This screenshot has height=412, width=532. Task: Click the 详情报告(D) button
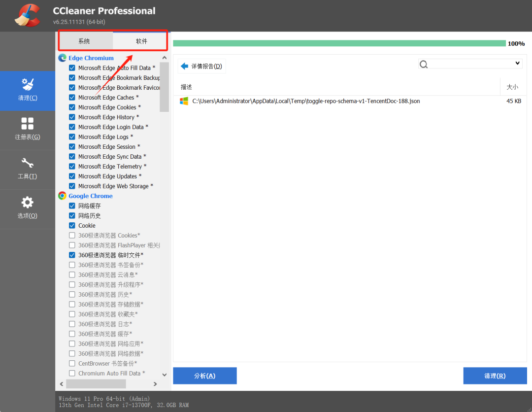[202, 66]
